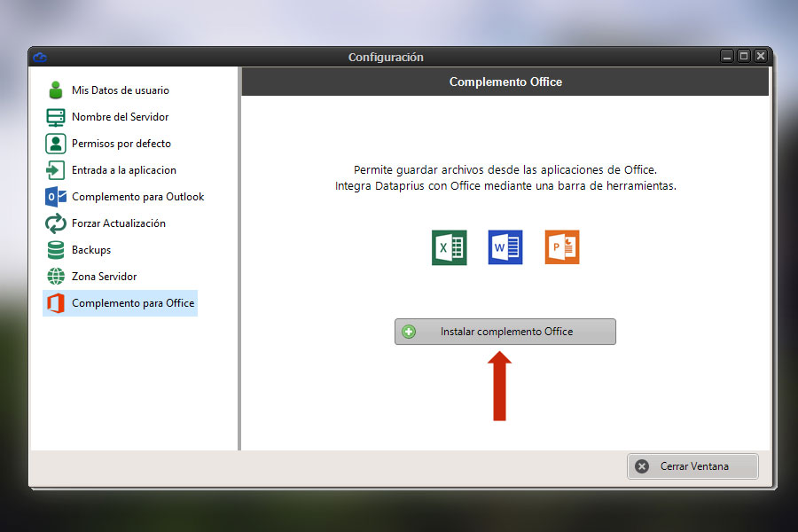Click the Configuración window title
The width and height of the screenshot is (798, 532).
click(x=386, y=57)
